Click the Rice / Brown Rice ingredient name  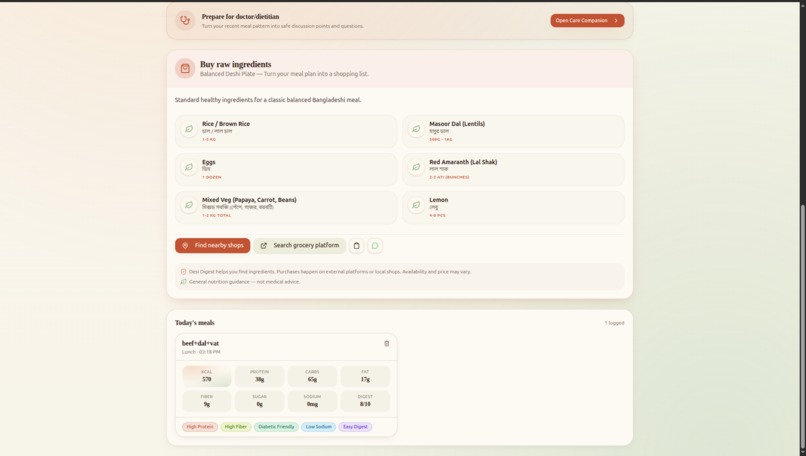(226, 124)
